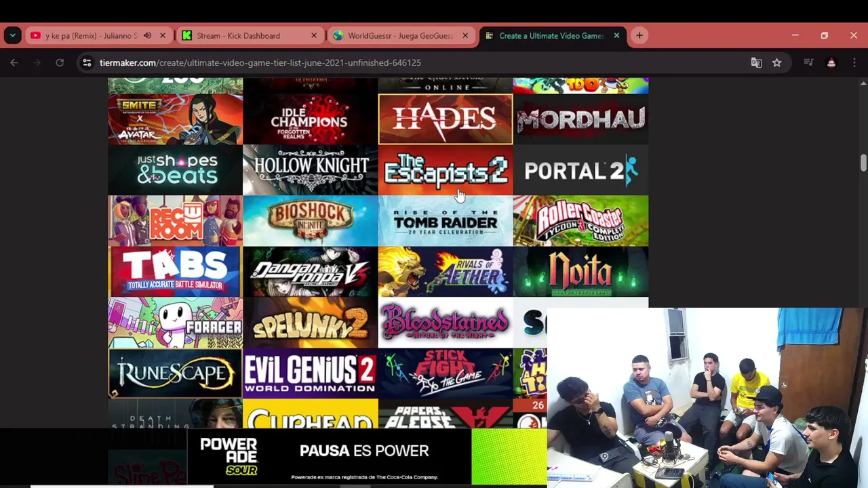Select Evil Genius 2 tile
Viewport: 868px width, 488px height.
coord(310,373)
